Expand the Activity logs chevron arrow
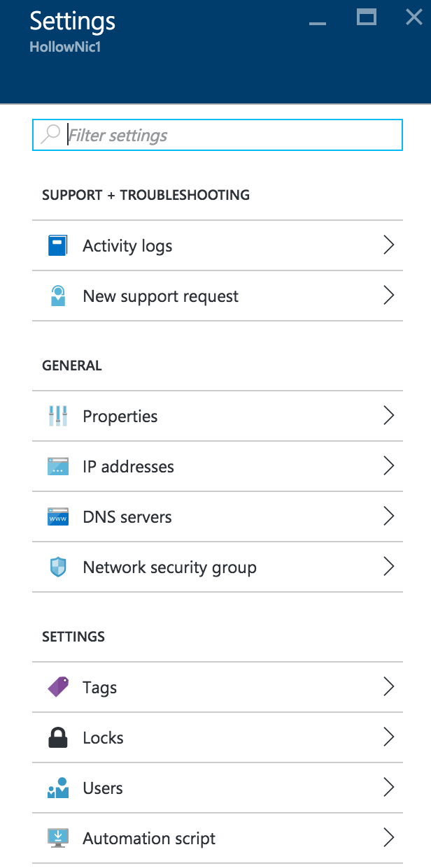The width and height of the screenshot is (431, 868). pyautogui.click(x=389, y=245)
